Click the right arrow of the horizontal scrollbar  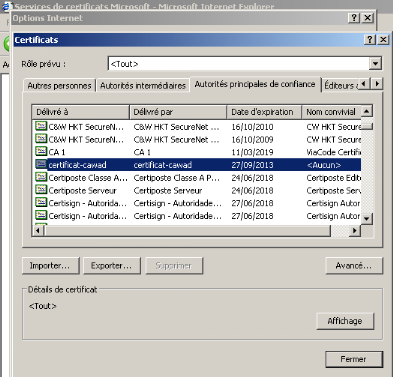pos(355,230)
